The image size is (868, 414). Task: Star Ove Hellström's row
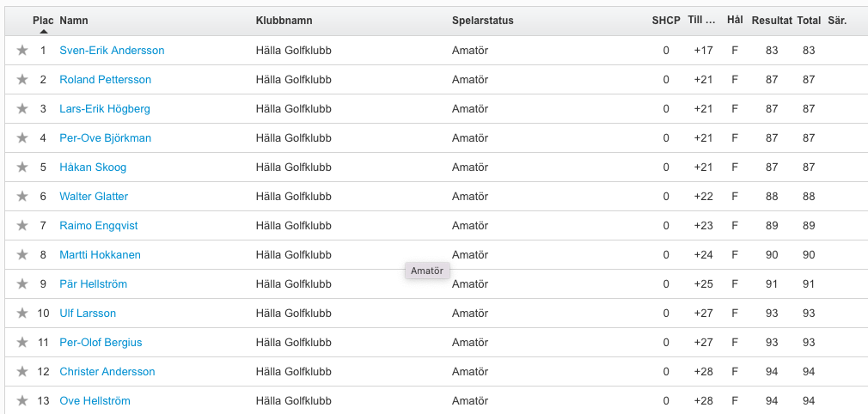(22, 401)
